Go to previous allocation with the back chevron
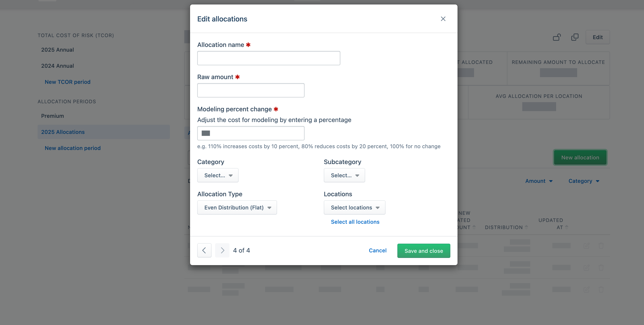 click(204, 250)
